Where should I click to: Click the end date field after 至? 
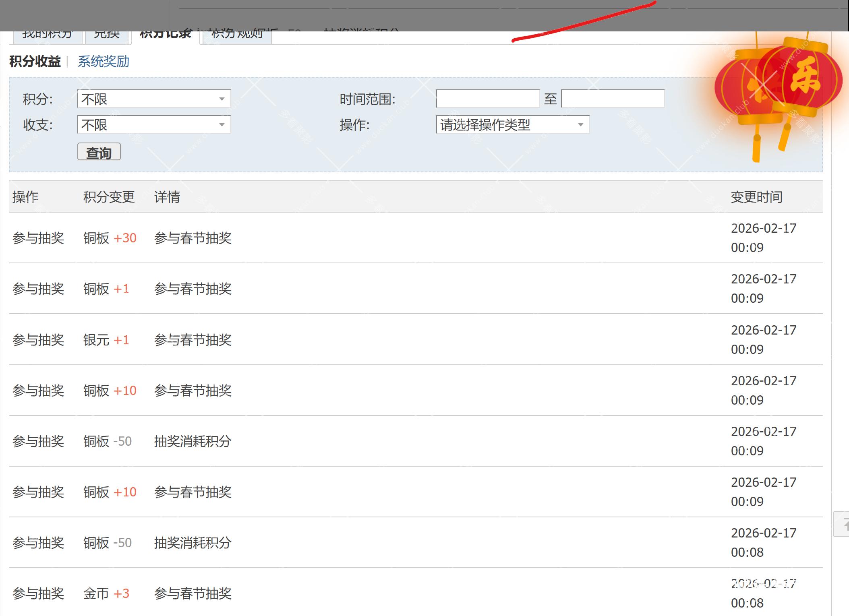[x=612, y=99]
